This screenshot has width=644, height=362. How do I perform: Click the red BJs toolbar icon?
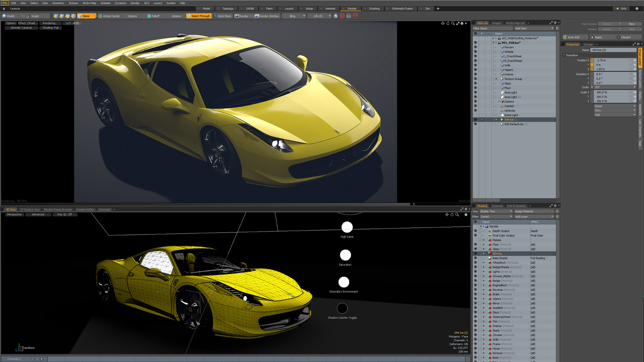[x=349, y=16]
